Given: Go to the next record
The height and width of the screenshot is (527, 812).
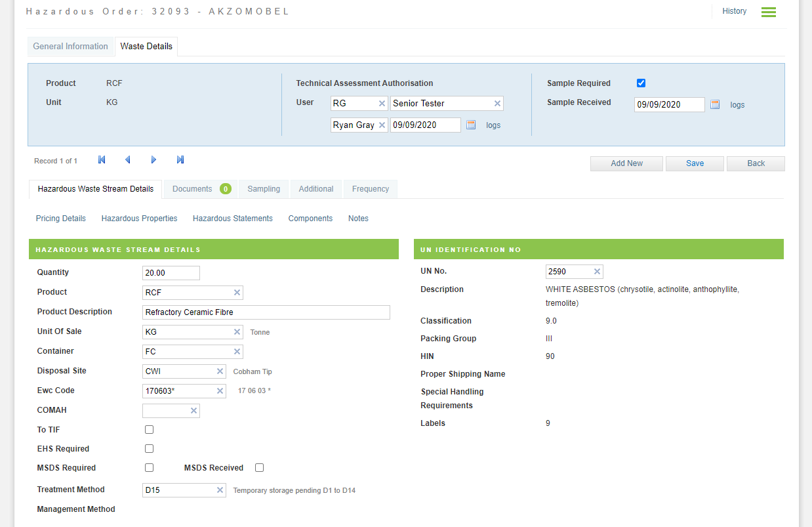Looking at the screenshot, I should coord(153,159).
